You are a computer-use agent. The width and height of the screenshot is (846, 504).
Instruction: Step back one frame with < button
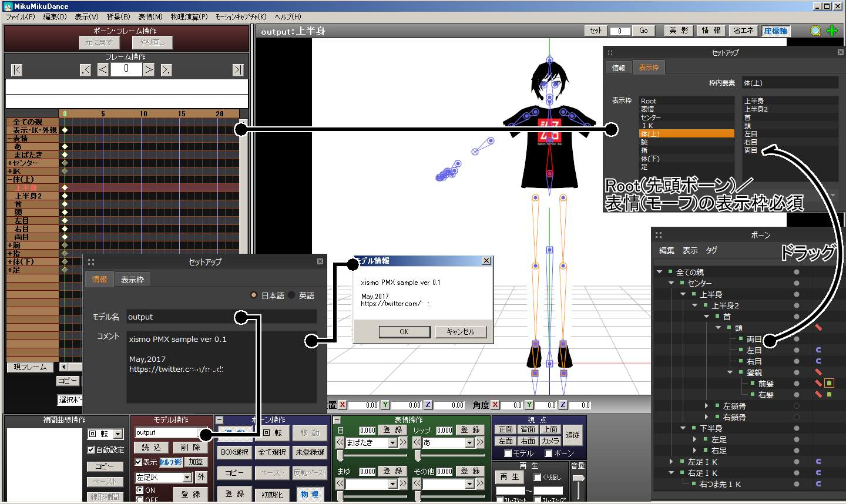[x=103, y=70]
